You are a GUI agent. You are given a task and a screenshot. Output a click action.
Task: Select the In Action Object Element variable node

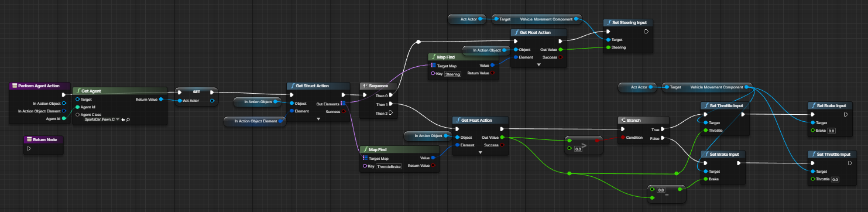point(255,121)
